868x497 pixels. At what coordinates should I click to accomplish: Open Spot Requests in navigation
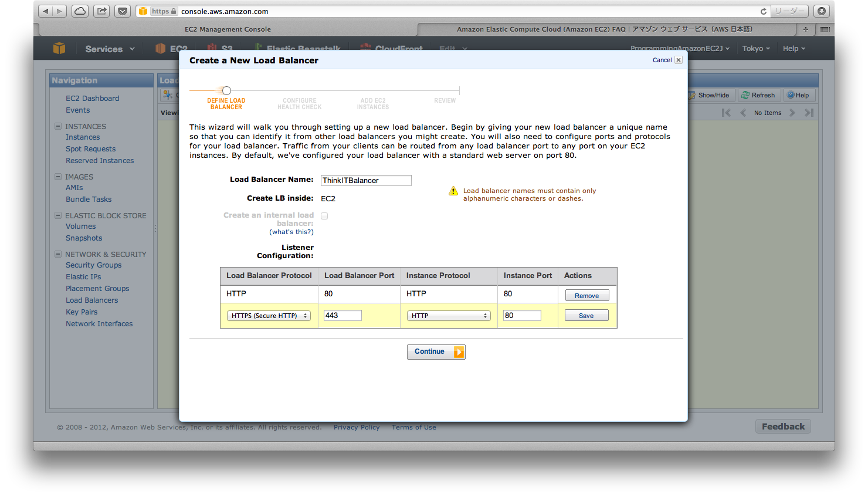(x=90, y=149)
